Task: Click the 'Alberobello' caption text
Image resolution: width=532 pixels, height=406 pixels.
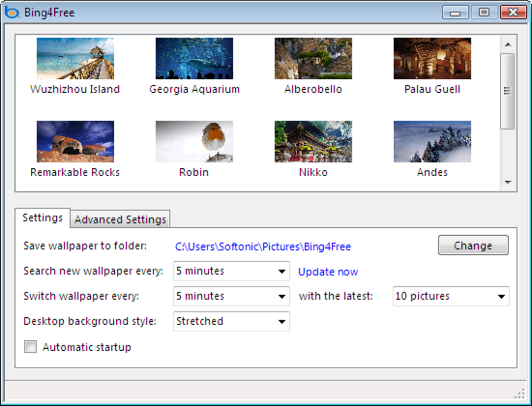Action: pyautogui.click(x=313, y=89)
